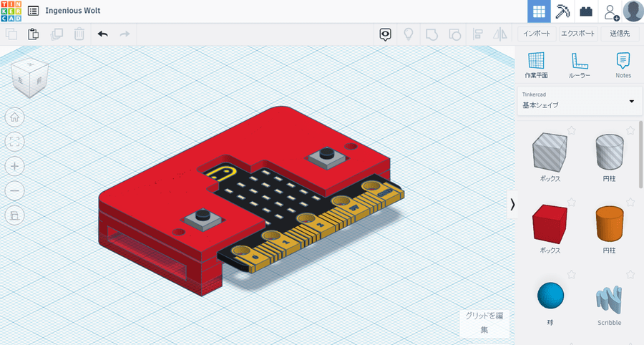Click the インポート button
Viewport: 644px width, 345px height.
click(x=537, y=34)
